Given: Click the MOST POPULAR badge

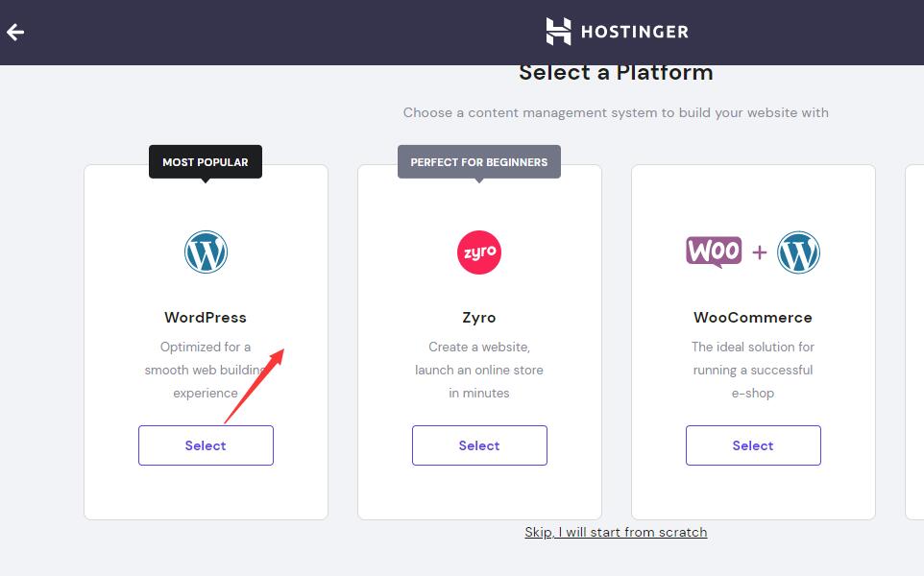Looking at the screenshot, I should point(206,162).
